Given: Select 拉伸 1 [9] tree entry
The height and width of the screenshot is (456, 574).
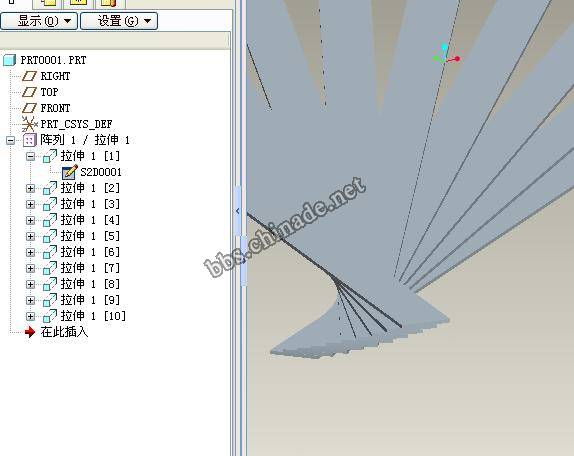Looking at the screenshot, I should (90, 300).
